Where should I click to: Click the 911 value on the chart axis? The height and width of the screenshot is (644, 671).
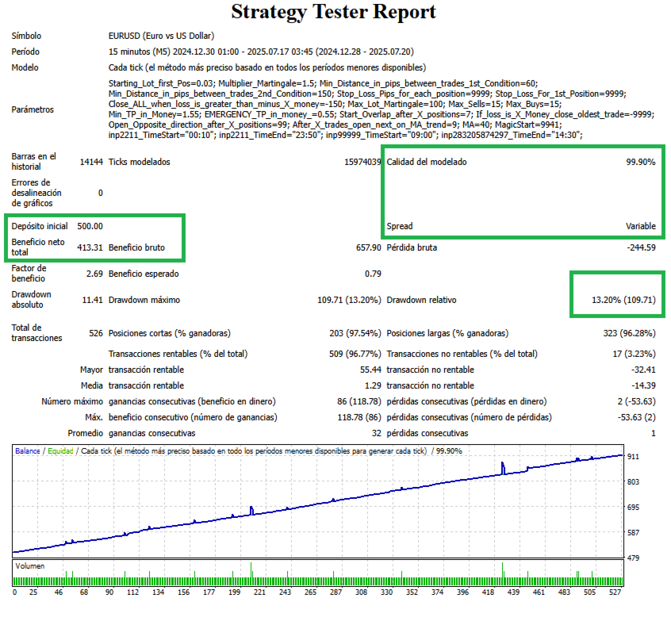(633, 457)
